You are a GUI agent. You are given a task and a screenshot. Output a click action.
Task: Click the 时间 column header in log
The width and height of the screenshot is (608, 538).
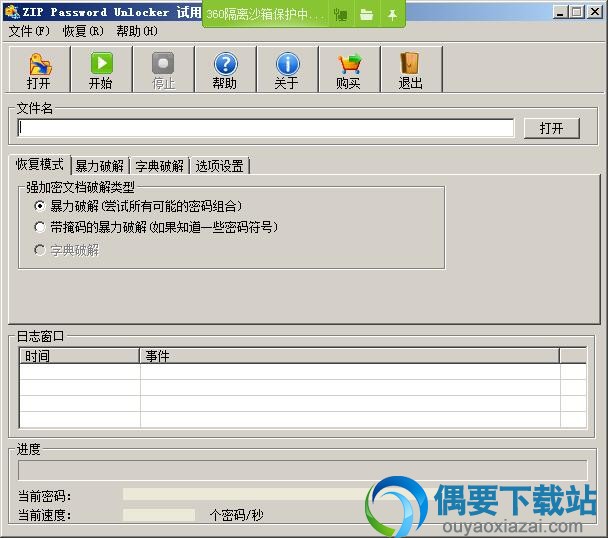79,356
